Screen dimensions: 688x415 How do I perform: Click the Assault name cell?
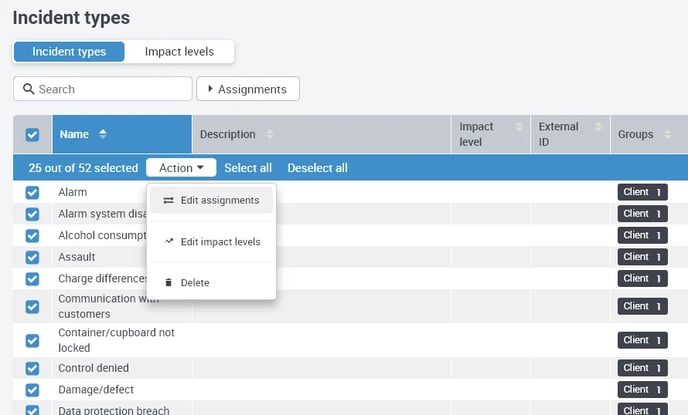tap(76, 257)
